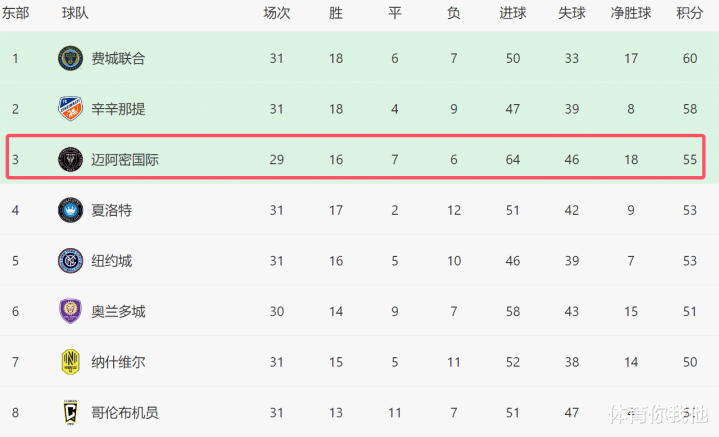Click the Nashville SC team logo
The height and width of the screenshot is (437, 719).
coord(71,362)
